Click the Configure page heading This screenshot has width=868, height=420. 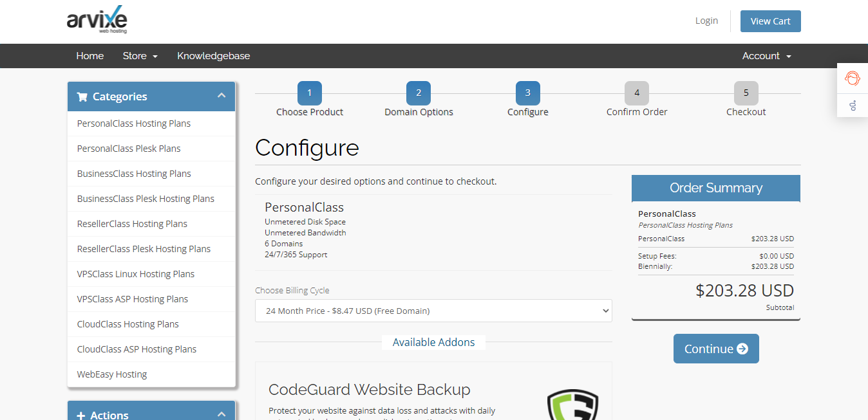pos(307,148)
